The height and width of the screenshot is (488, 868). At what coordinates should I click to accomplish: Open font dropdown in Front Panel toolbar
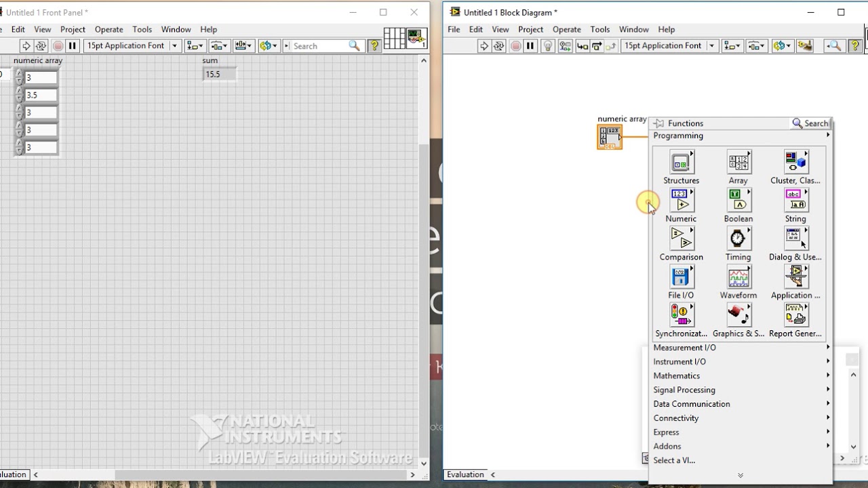(132, 46)
